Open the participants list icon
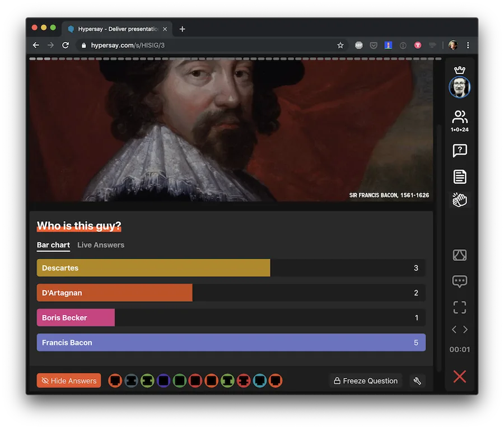Image resolution: width=504 pixels, height=429 pixels. coord(459,117)
